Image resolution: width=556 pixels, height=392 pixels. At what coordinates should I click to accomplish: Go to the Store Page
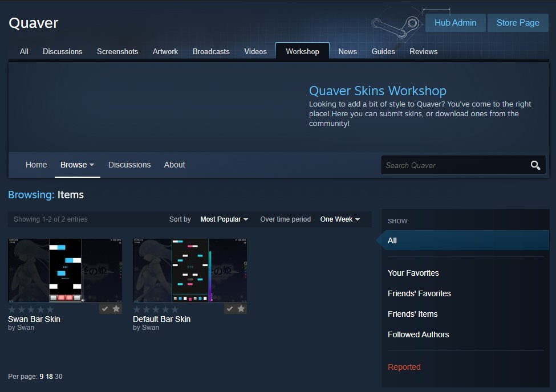tap(517, 23)
